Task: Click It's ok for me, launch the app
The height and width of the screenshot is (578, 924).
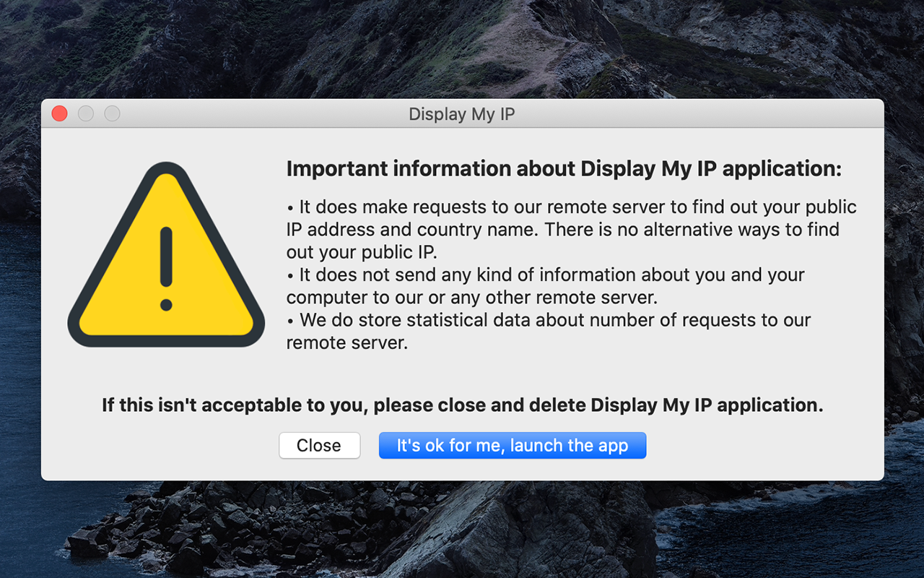Action: click(513, 445)
